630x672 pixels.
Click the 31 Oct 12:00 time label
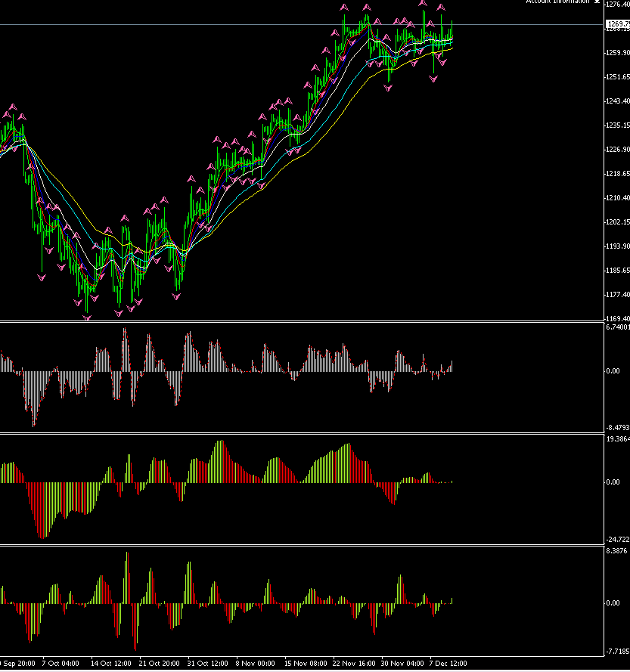click(207, 664)
